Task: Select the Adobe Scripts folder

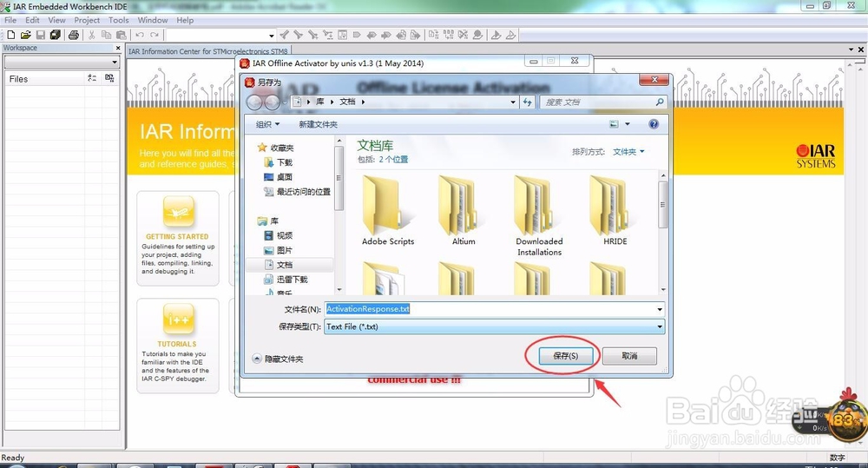Action: (x=387, y=211)
